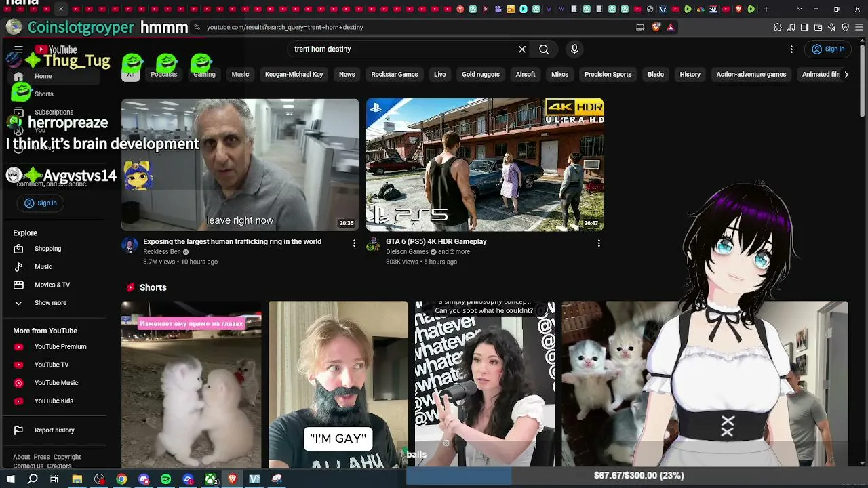Image resolution: width=868 pixels, height=488 pixels.
Task: Open 'GTA 6 (PS5) 4K HDR Gameplay' title
Action: pos(436,241)
